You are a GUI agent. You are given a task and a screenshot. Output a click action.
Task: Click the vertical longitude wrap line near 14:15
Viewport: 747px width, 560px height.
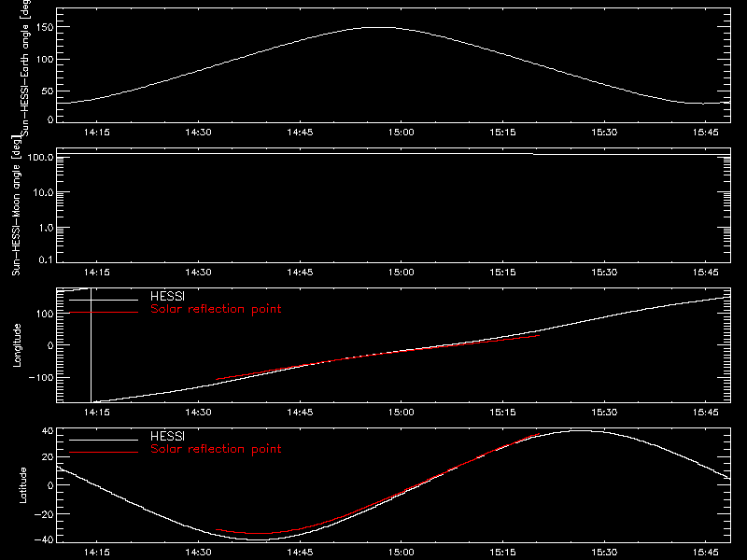(x=91, y=345)
